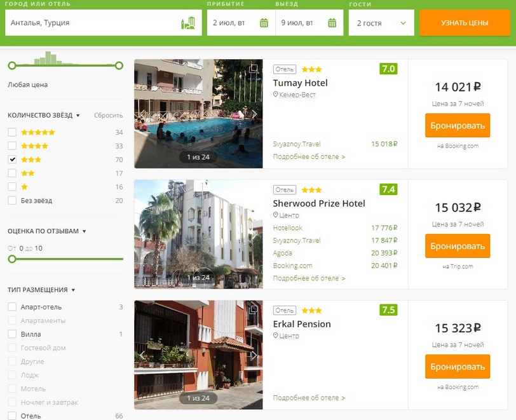Check the five-star rating filter
Viewport: 516px width, 420px height.
tap(12, 132)
